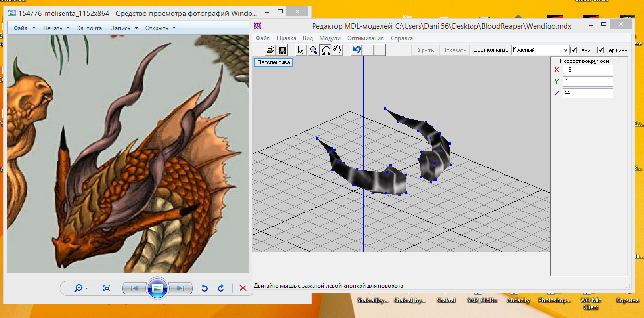Screen dimensions: 644x318
Task: Click the Перспектива view button
Action: [273, 62]
